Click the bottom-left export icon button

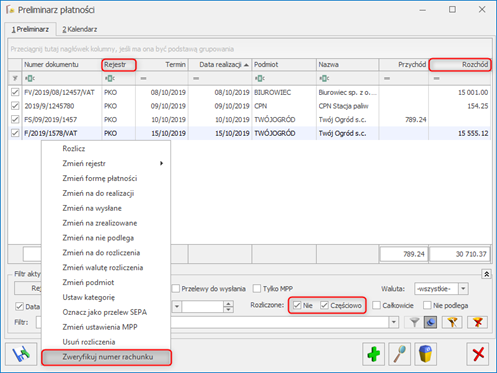click(x=21, y=354)
